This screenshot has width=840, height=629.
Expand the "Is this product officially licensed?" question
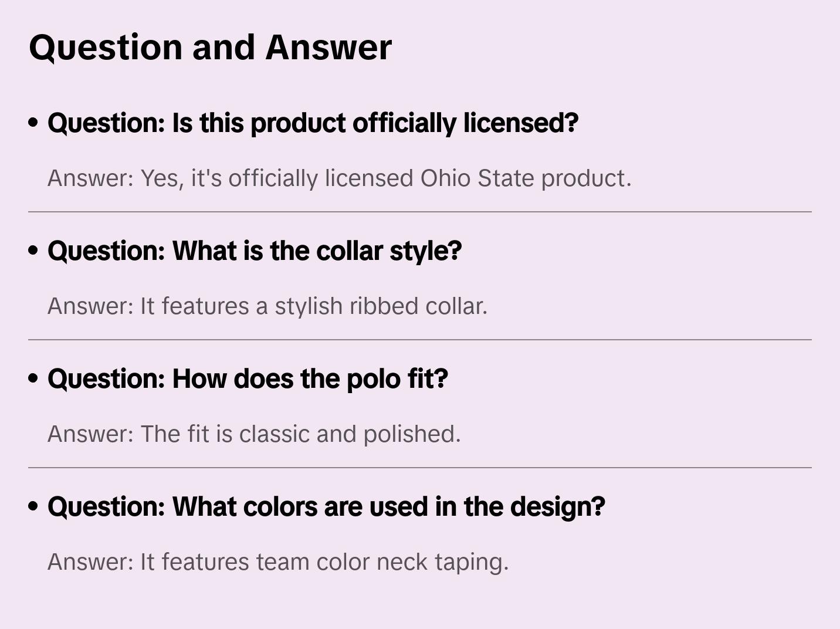click(x=313, y=123)
